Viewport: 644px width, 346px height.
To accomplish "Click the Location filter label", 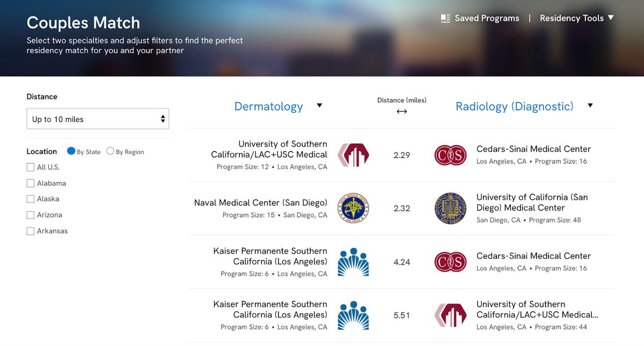I will pos(42,152).
